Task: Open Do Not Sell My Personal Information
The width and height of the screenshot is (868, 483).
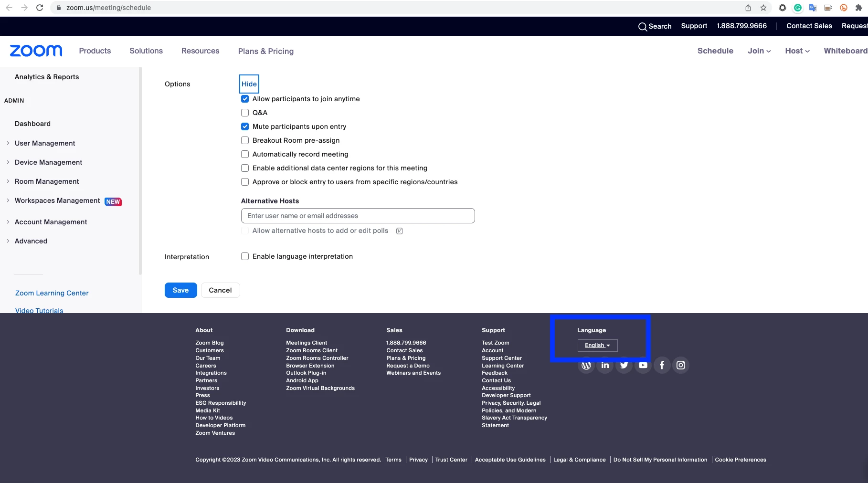Action: coord(660,460)
